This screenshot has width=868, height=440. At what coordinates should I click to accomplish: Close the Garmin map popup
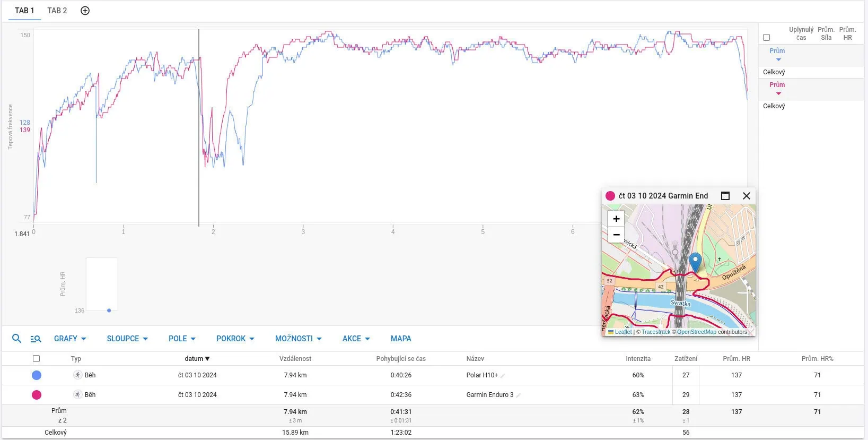click(x=746, y=196)
